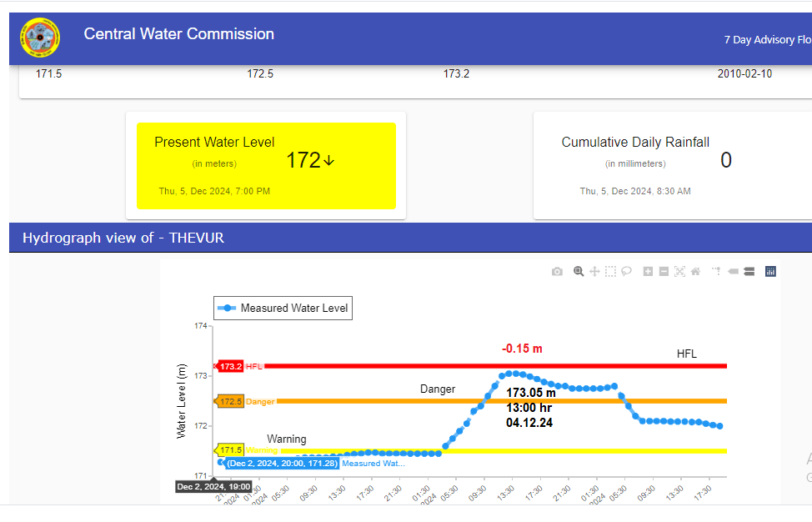Choose the Lasso Select tool

tap(627, 272)
